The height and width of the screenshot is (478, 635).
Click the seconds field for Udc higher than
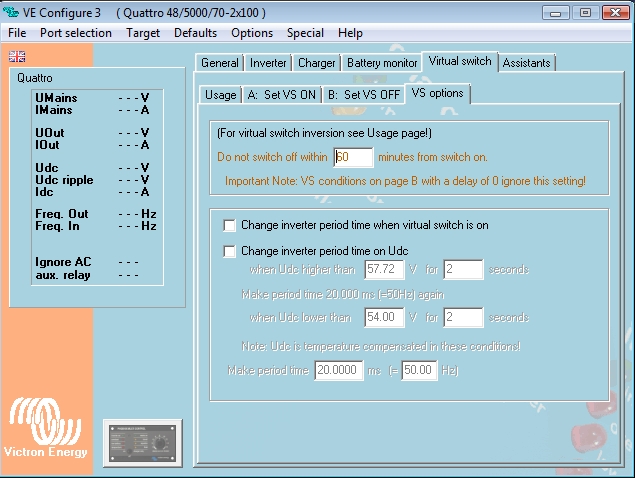coord(463,269)
